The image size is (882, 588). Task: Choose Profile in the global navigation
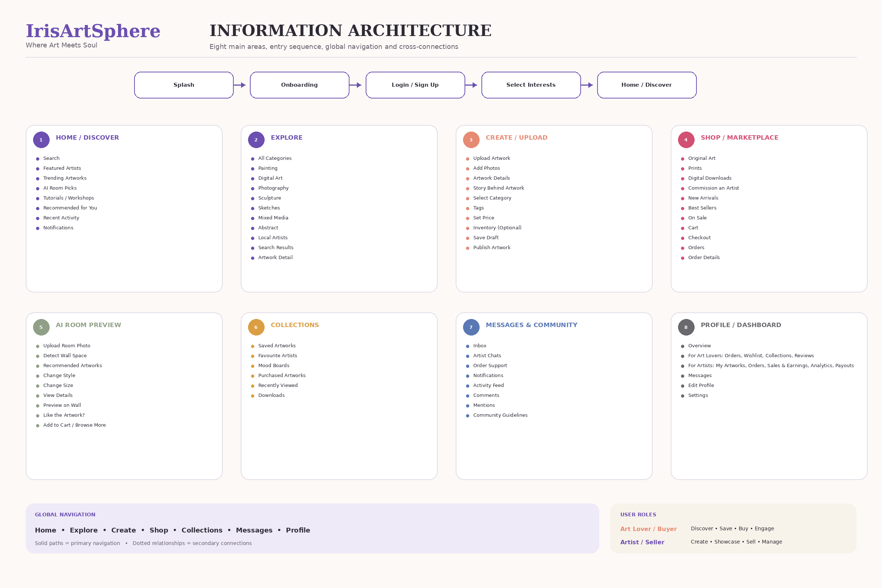click(x=298, y=530)
